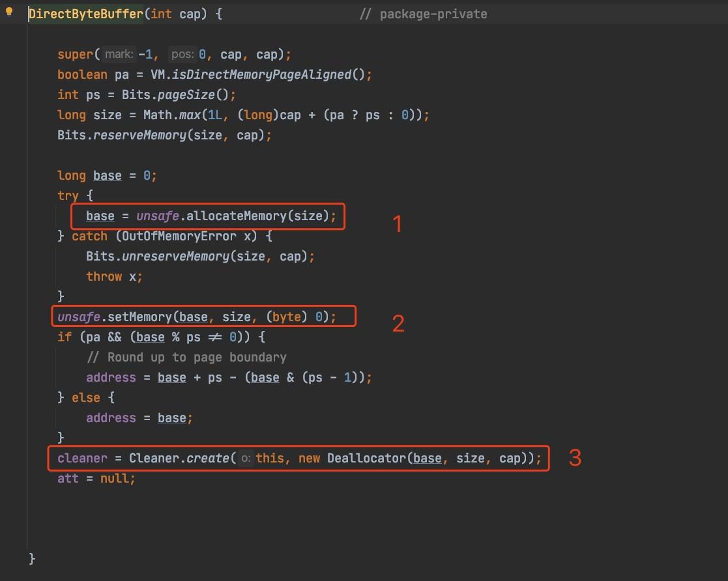Image resolution: width=728 pixels, height=581 pixels.
Task: Click the 'o:' parameter hint
Action: (x=246, y=459)
